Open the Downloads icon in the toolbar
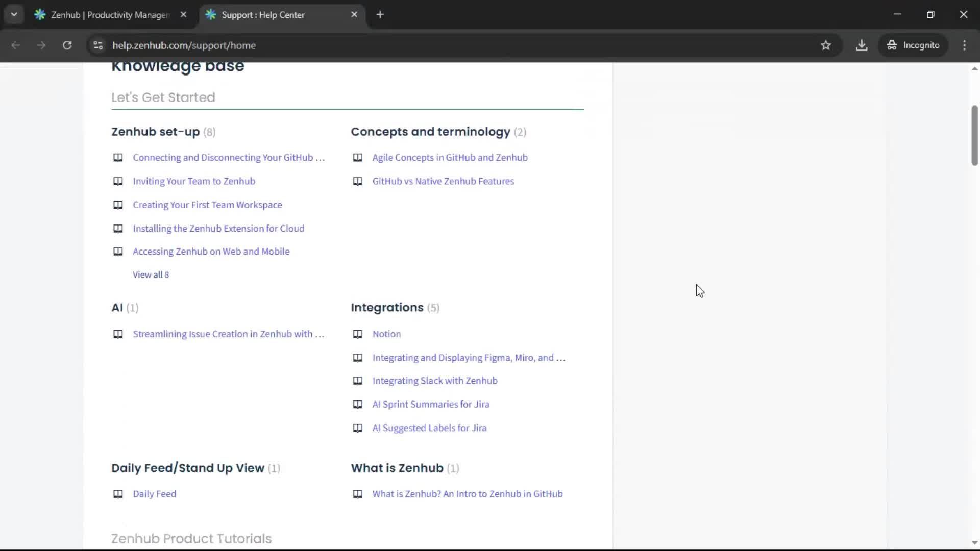 tap(862, 45)
